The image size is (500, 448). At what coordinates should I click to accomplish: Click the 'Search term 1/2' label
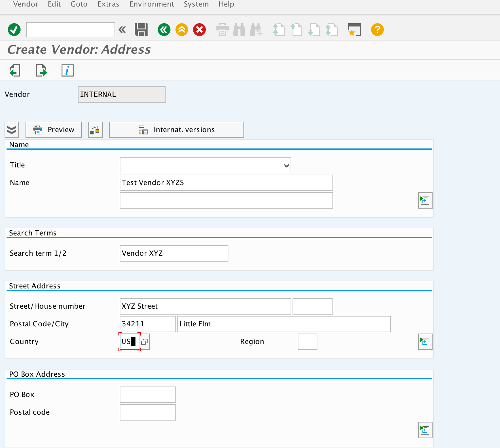38,253
